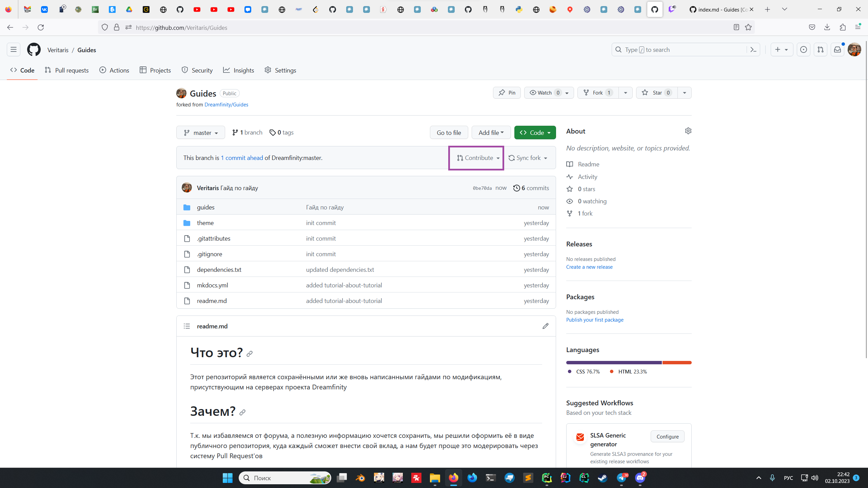Focus the Type / to search field
Screen dimensions: 868x488
(x=678, y=50)
